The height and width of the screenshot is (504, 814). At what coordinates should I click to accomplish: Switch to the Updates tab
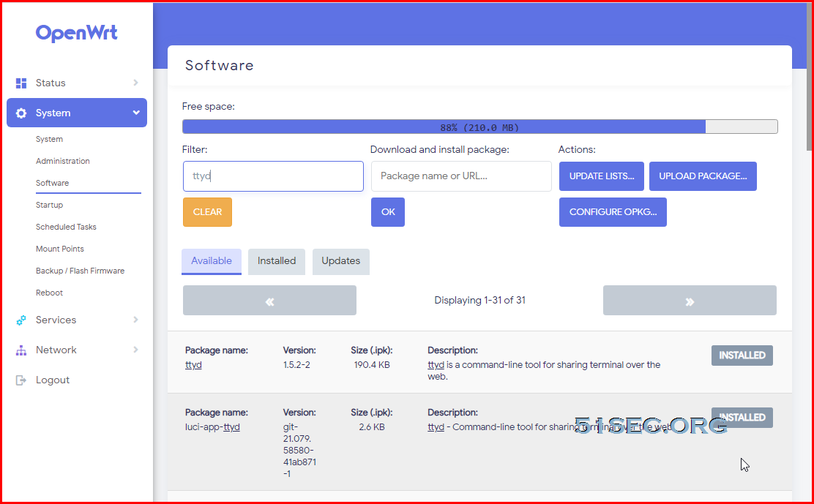click(340, 261)
